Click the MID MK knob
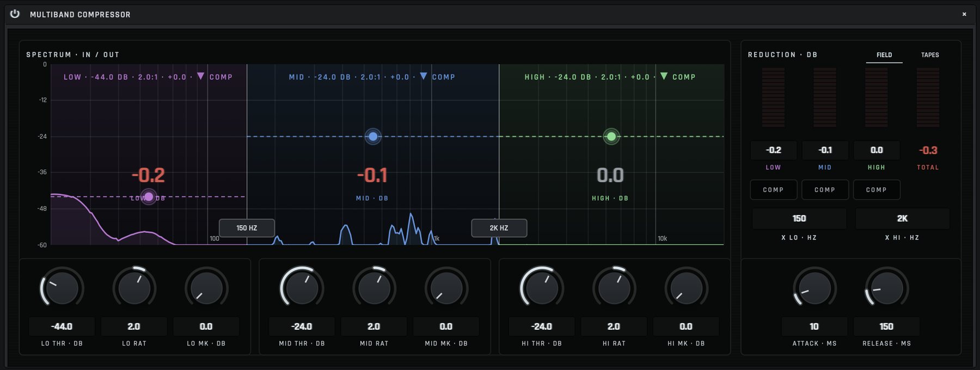This screenshot has width=980, height=370. click(446, 288)
